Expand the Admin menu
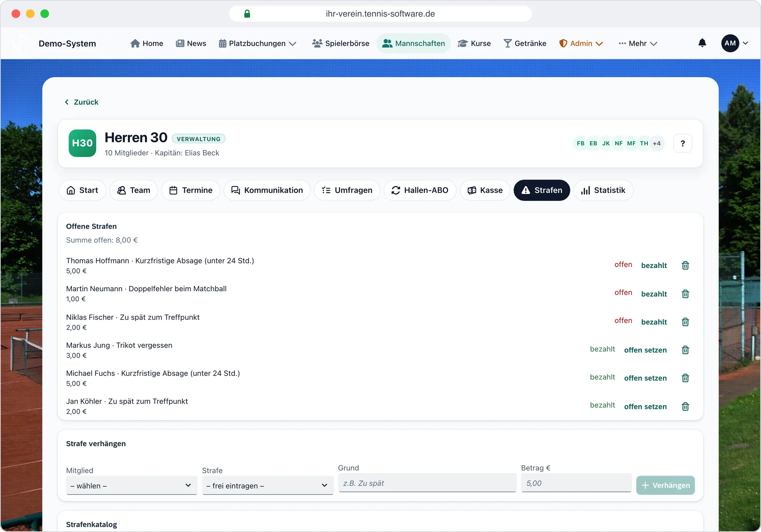 point(581,43)
